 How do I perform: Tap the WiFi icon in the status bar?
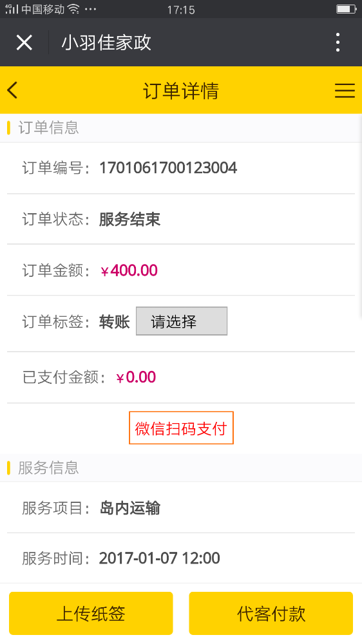pyautogui.click(x=73, y=9)
